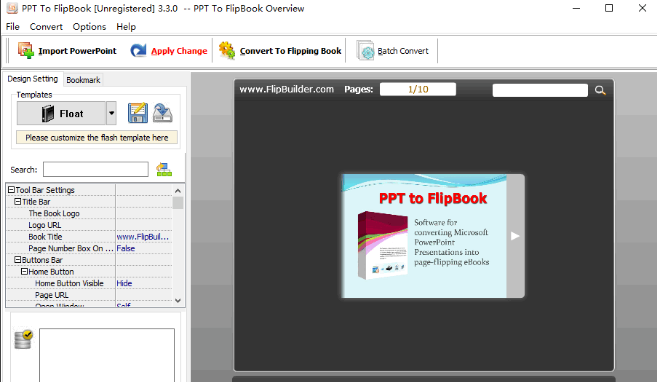Click the magnifier icon in the flipbook toolbar

(x=600, y=90)
